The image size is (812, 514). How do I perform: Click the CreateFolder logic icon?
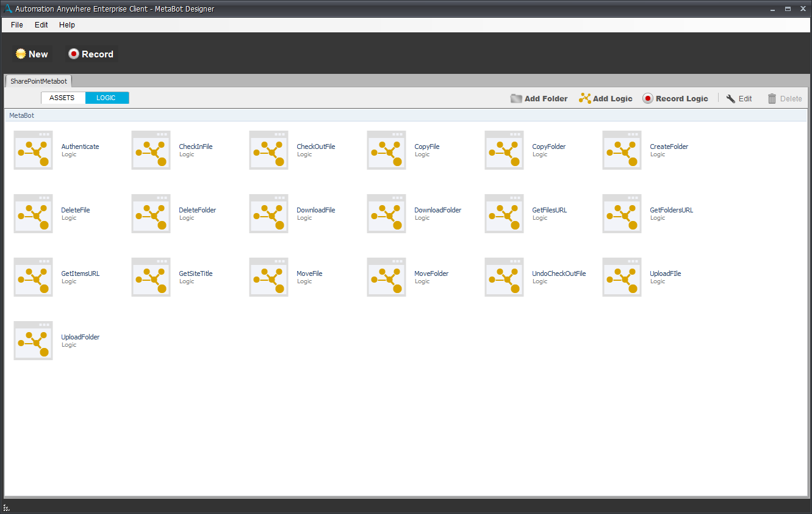(x=622, y=150)
